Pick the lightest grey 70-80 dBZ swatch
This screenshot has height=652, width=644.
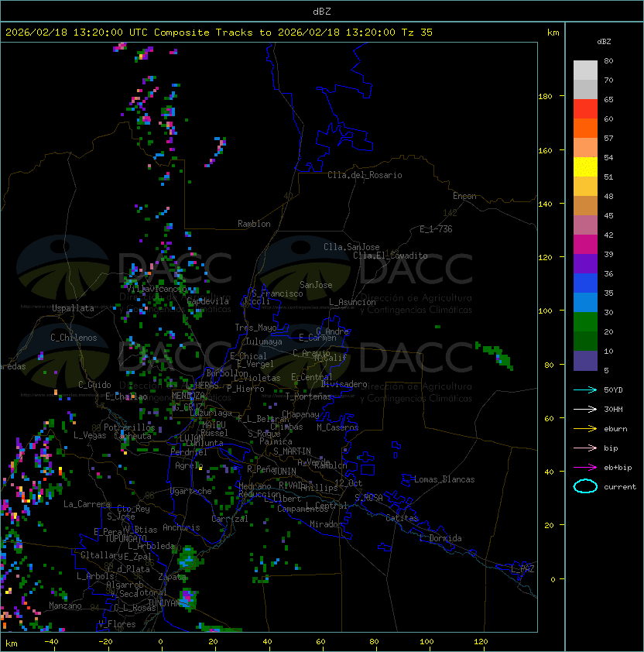coord(585,70)
